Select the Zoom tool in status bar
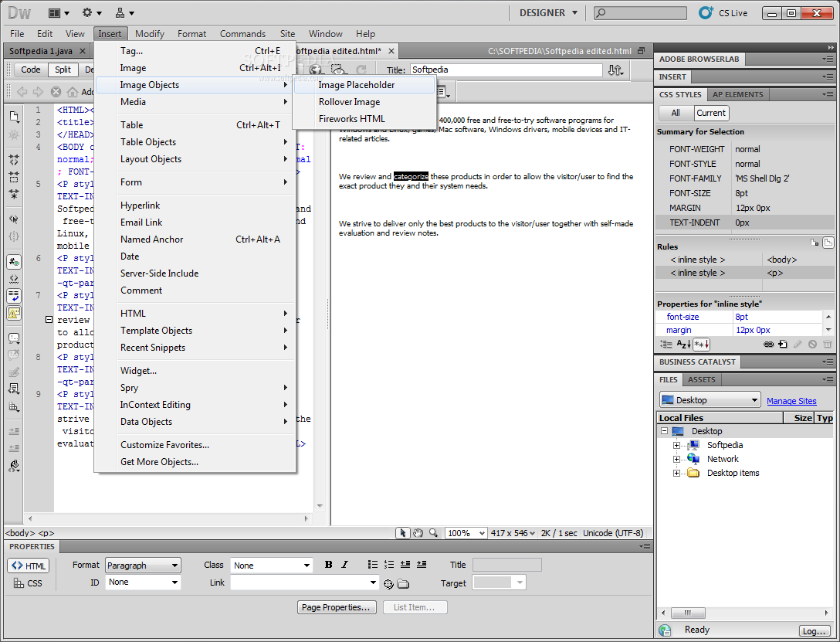 coord(433,532)
